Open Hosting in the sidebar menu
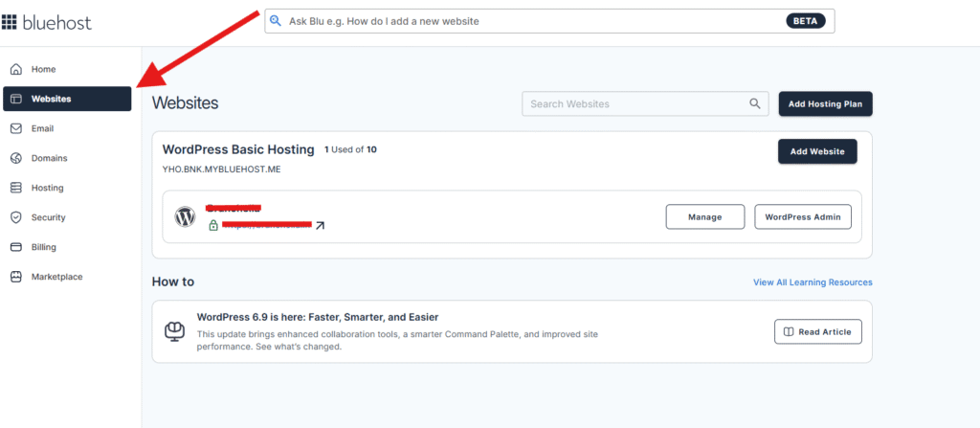 (x=47, y=188)
